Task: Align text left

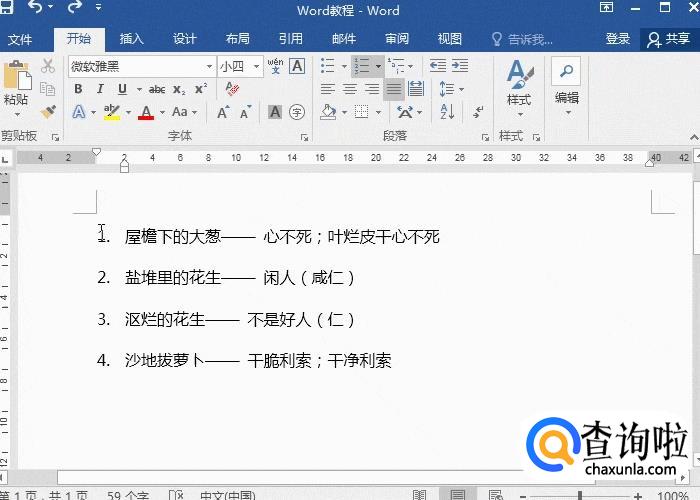Action: (328, 89)
